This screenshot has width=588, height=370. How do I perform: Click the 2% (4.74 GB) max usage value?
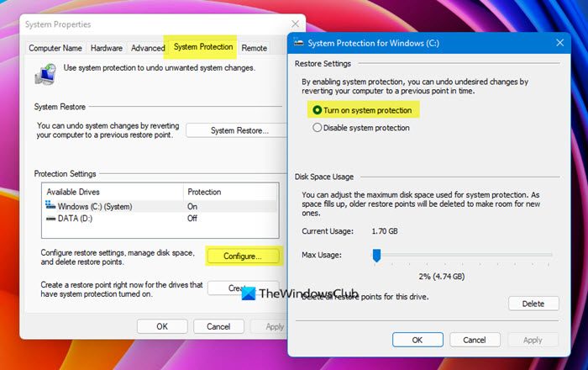coord(442,277)
